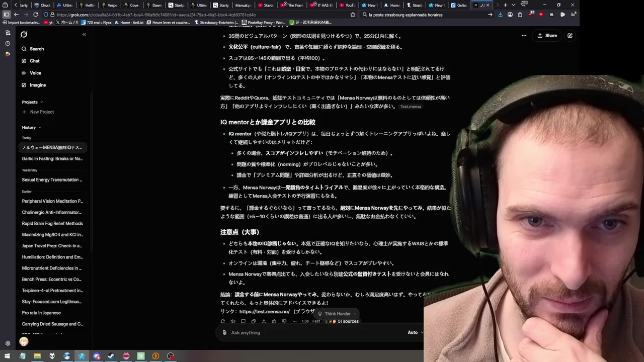Click the share/upload icon under response
The image size is (644, 362).
click(x=264, y=321)
